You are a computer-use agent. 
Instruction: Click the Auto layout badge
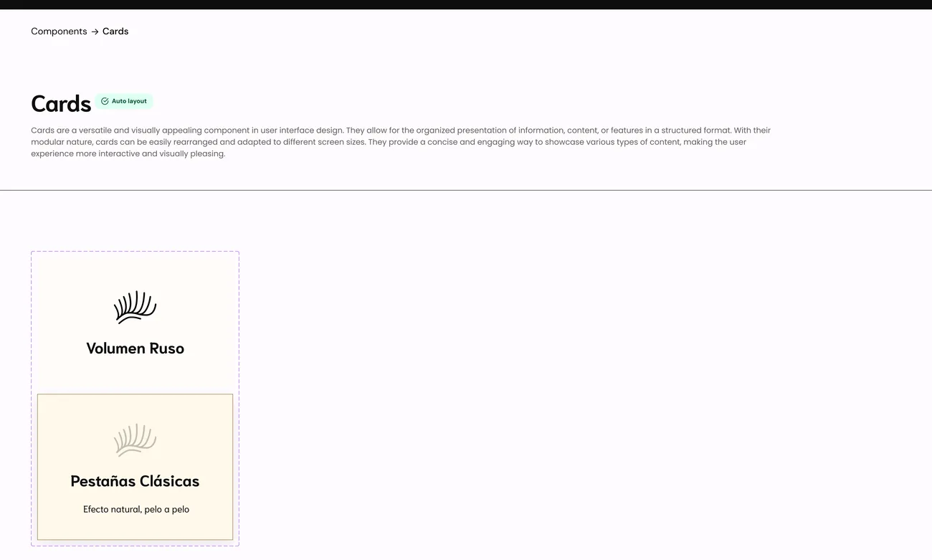(124, 101)
